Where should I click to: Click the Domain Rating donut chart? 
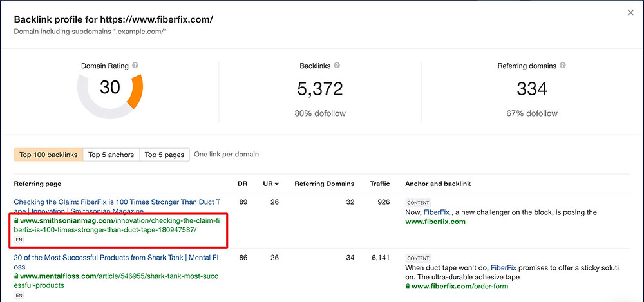[109, 95]
